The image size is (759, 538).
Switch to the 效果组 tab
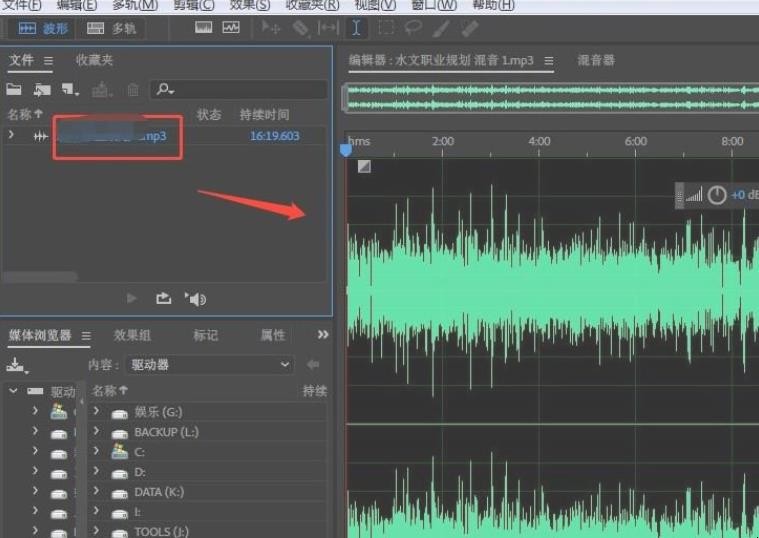coord(132,335)
